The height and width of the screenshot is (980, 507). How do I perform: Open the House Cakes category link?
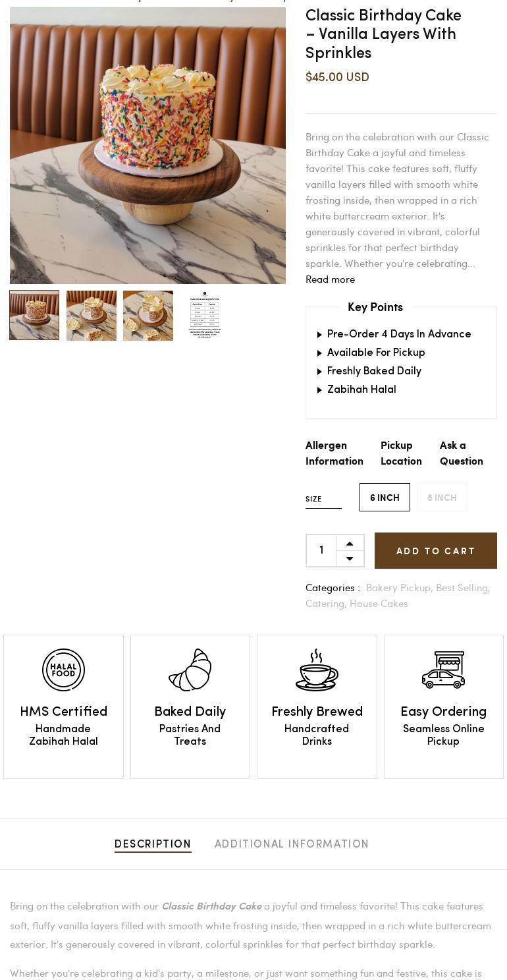coord(379,604)
